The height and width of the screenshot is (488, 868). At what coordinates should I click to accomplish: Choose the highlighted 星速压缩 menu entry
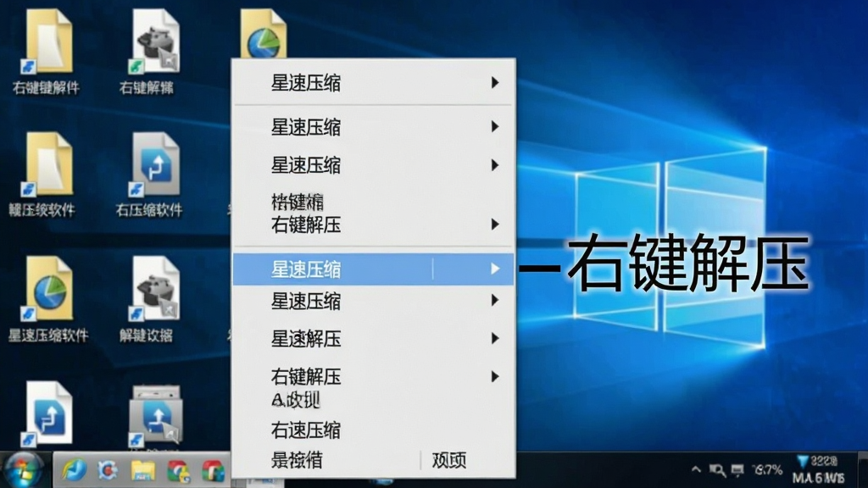374,269
